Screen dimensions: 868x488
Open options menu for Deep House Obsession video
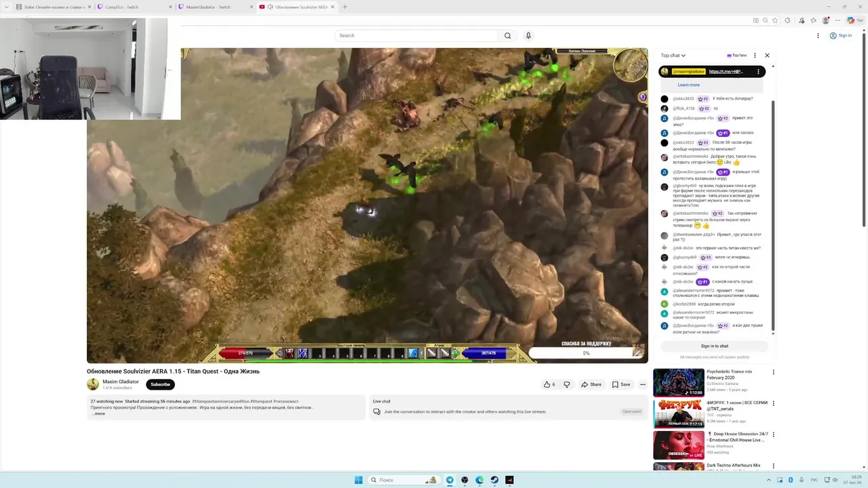[x=772, y=434]
